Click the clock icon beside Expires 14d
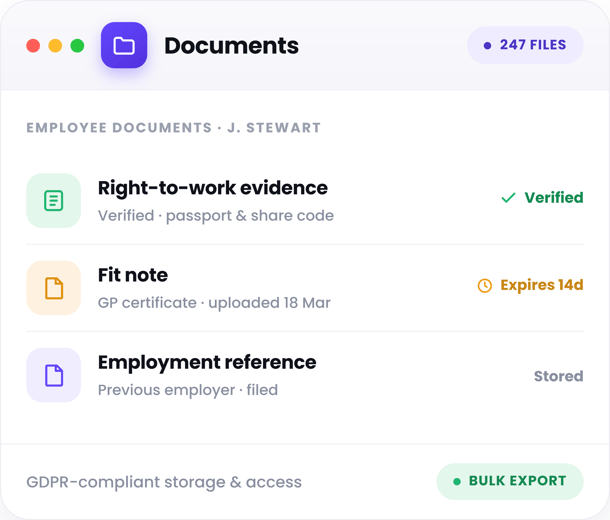The width and height of the screenshot is (610, 520). [485, 285]
